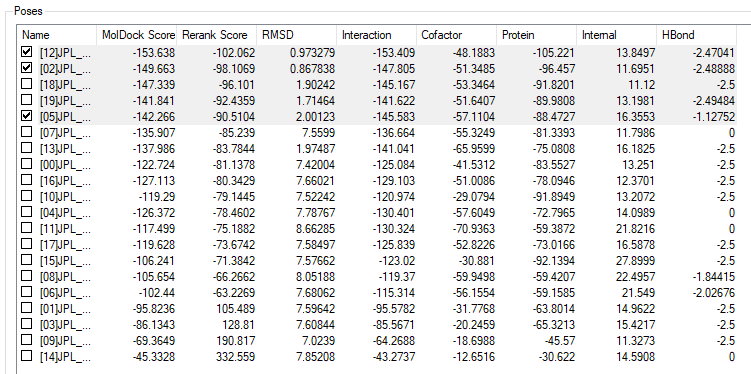The height and width of the screenshot is (374, 751).
Task: Sort by the HBond column header
Action: click(696, 35)
